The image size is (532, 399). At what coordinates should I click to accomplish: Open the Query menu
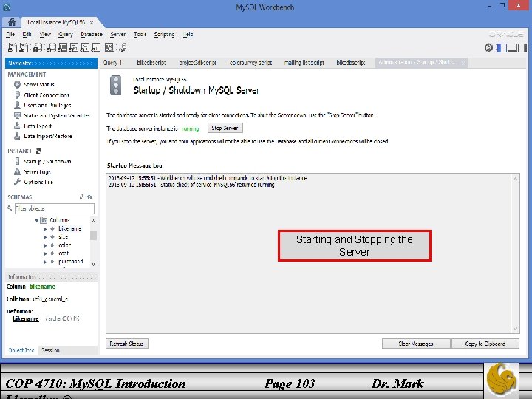(66, 34)
